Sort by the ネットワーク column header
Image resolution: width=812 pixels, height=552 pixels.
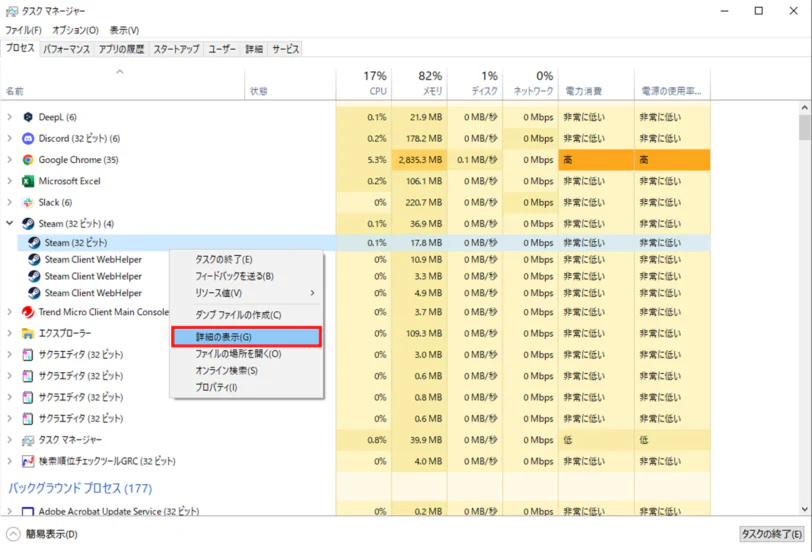click(x=530, y=83)
